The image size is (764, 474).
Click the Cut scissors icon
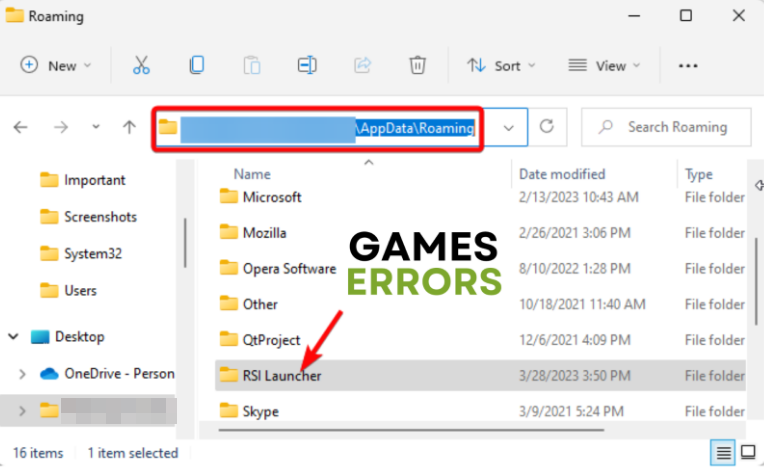pyautogui.click(x=141, y=65)
